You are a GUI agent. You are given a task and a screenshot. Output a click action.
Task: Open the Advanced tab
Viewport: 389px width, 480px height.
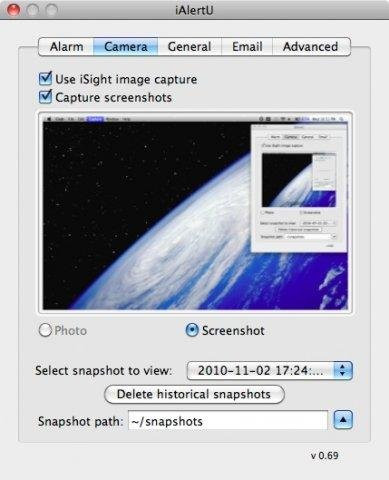311,47
